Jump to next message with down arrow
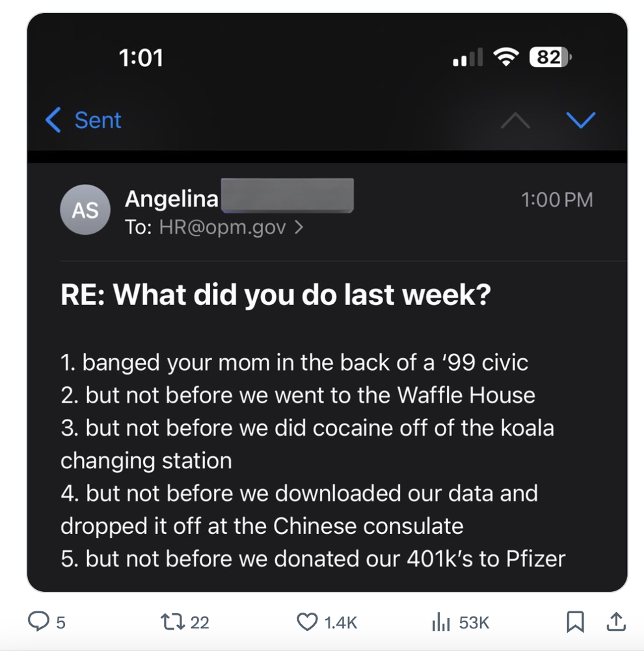 [x=581, y=120]
